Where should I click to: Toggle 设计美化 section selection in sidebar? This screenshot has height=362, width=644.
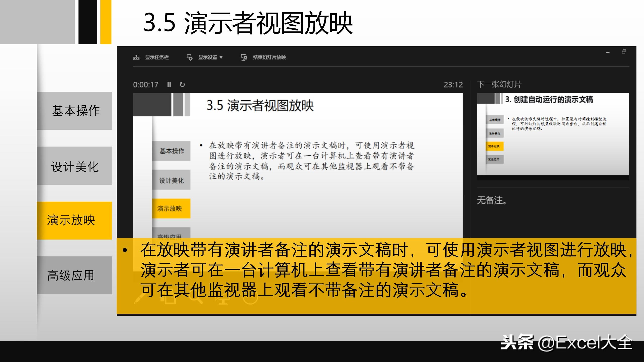74,166
